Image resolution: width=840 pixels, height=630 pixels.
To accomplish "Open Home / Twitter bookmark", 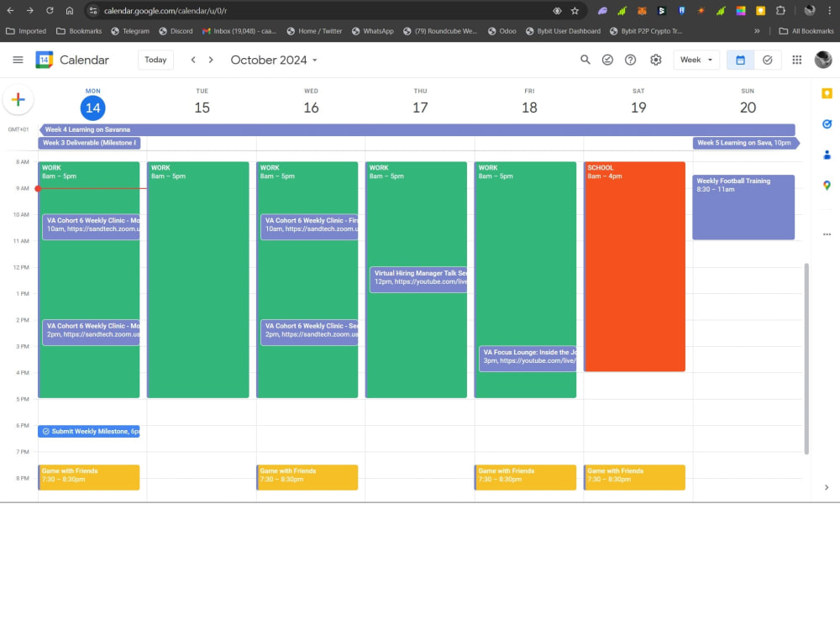I will [x=314, y=31].
